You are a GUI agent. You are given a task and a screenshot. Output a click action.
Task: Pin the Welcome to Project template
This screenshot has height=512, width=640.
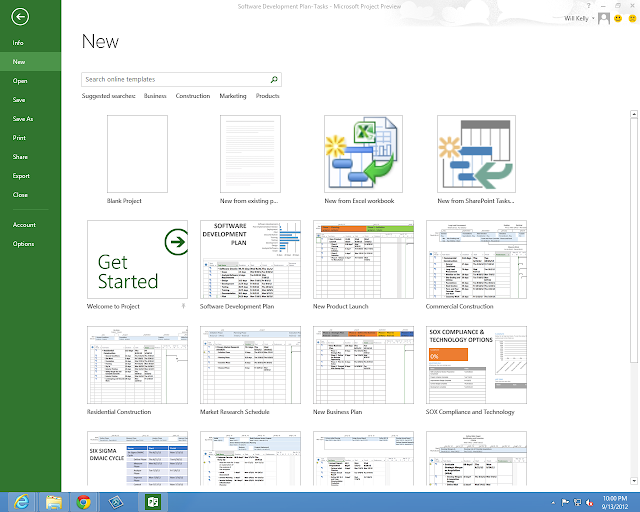click(x=183, y=306)
